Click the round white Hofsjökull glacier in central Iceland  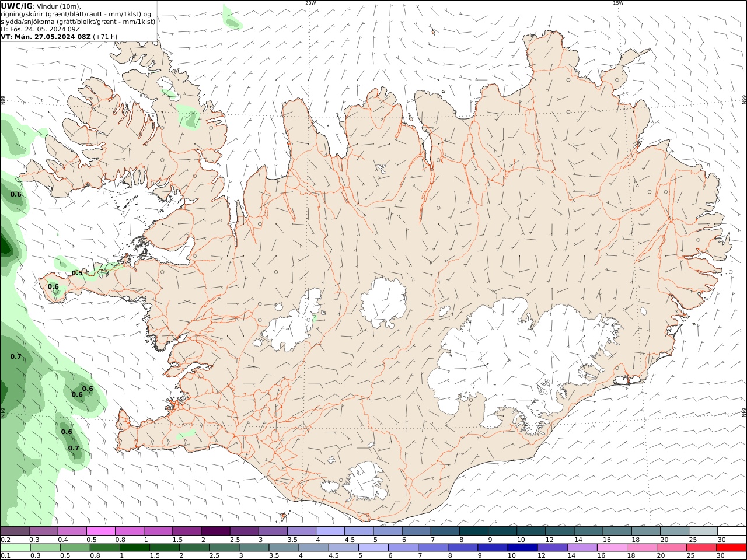point(383,303)
